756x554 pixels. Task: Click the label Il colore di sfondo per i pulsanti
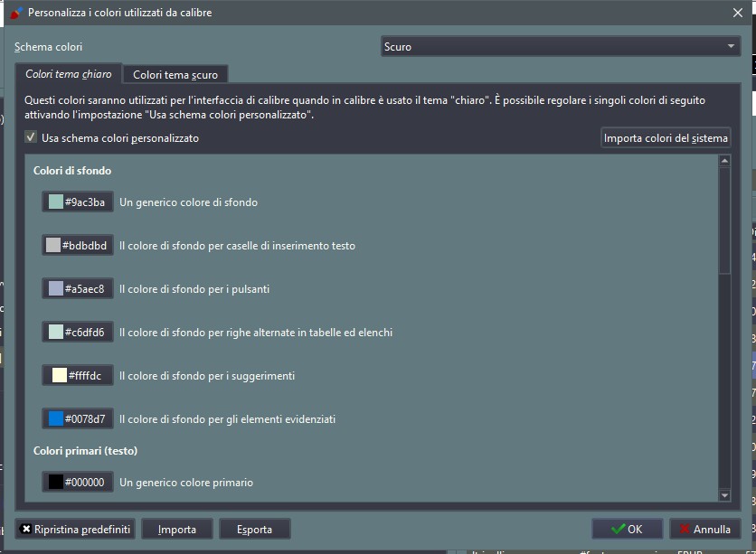tap(194, 289)
